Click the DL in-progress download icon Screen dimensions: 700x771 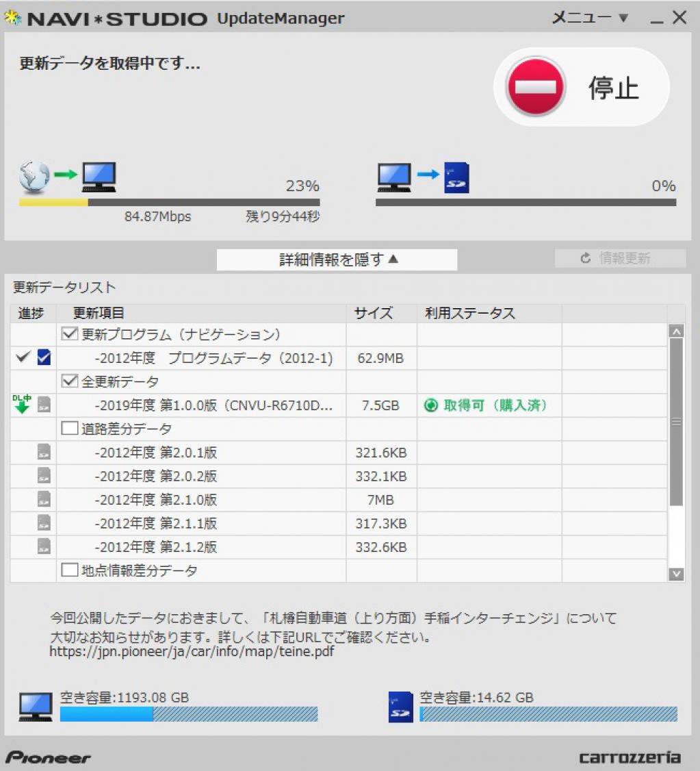pyautogui.click(x=22, y=404)
